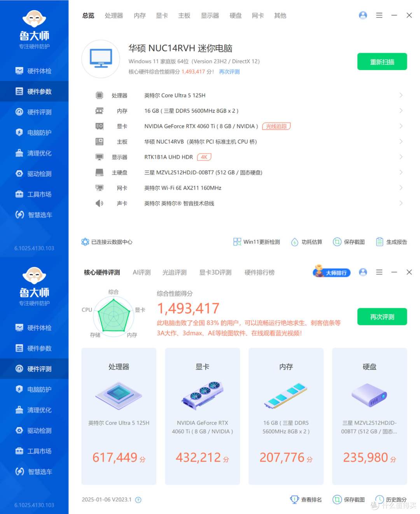Click 保存截图 in the benchmark window
This screenshot has width=420, height=514.
click(349, 500)
